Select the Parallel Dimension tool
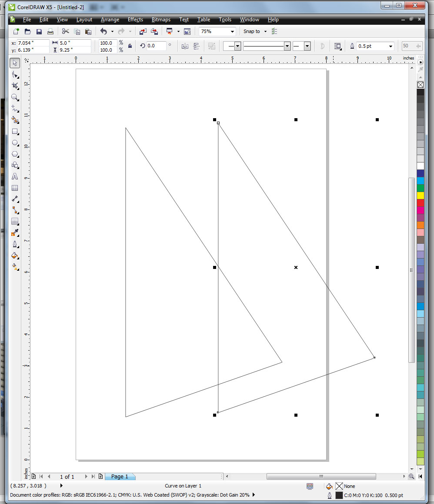 point(15,199)
